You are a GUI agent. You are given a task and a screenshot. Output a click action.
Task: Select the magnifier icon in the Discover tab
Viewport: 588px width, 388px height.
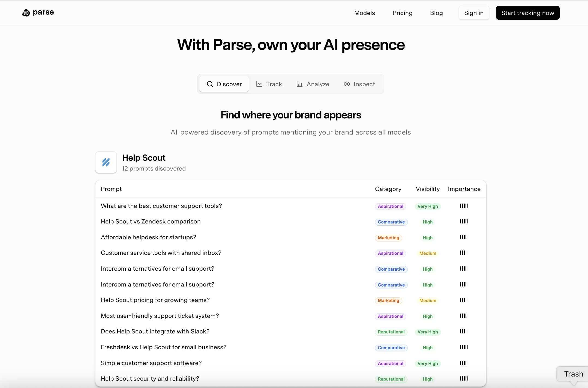click(210, 84)
